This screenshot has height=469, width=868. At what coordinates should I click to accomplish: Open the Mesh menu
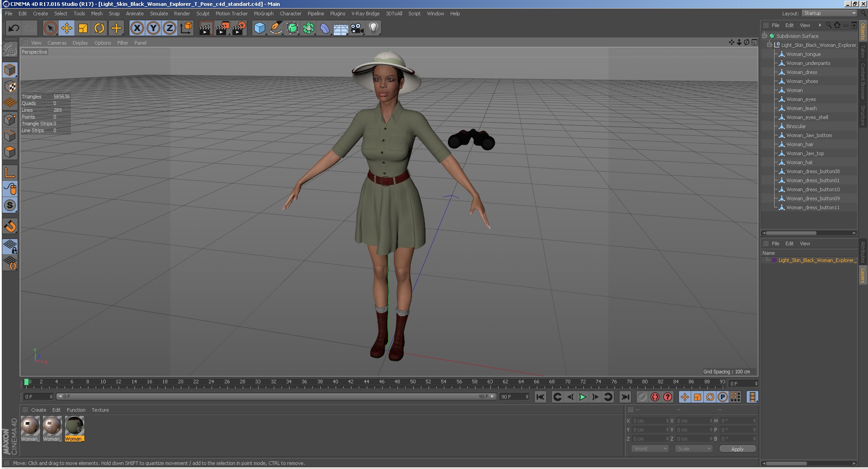(x=97, y=14)
